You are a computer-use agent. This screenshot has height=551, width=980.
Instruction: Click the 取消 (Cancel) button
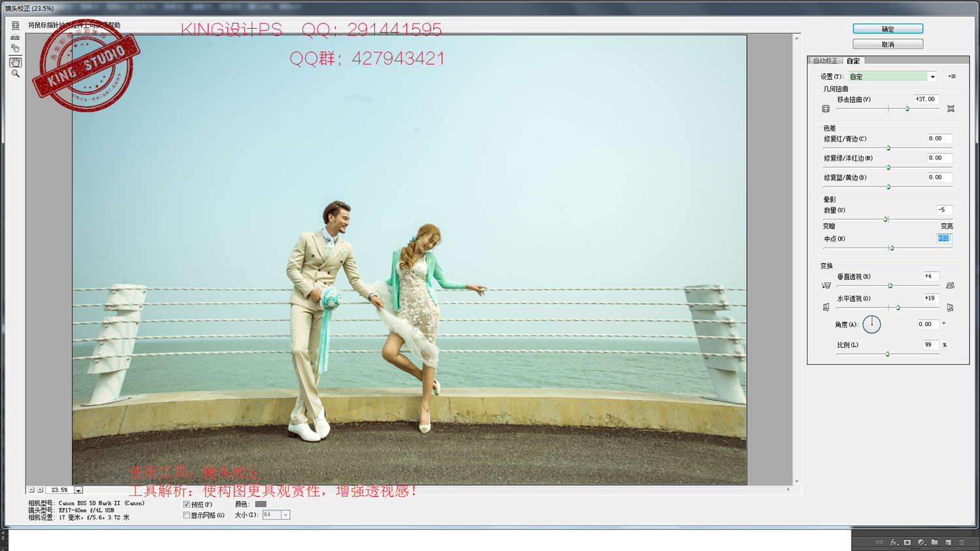click(x=888, y=44)
